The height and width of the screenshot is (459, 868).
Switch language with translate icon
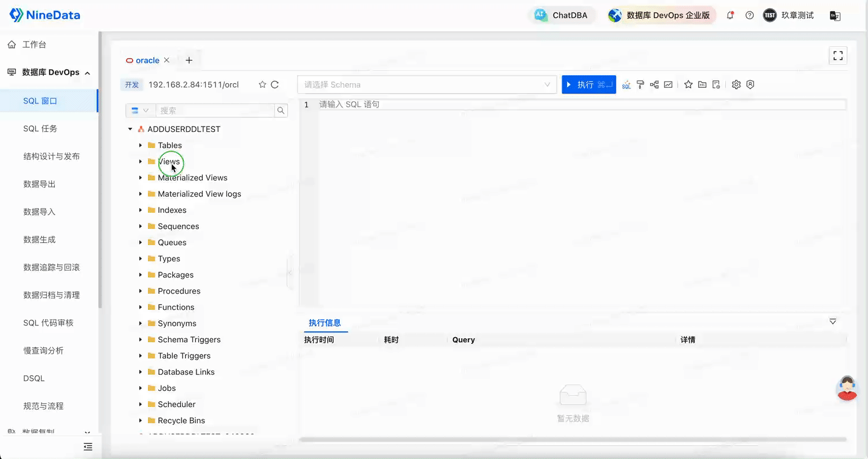835,16
